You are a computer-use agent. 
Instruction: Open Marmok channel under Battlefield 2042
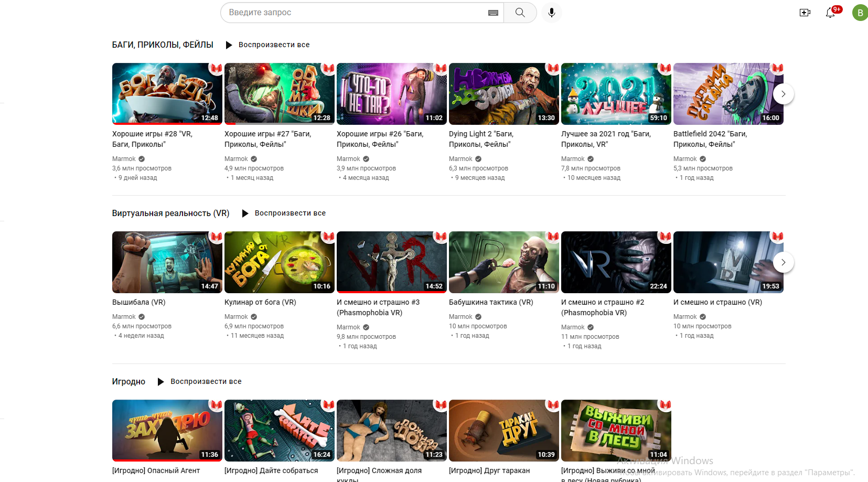685,159
